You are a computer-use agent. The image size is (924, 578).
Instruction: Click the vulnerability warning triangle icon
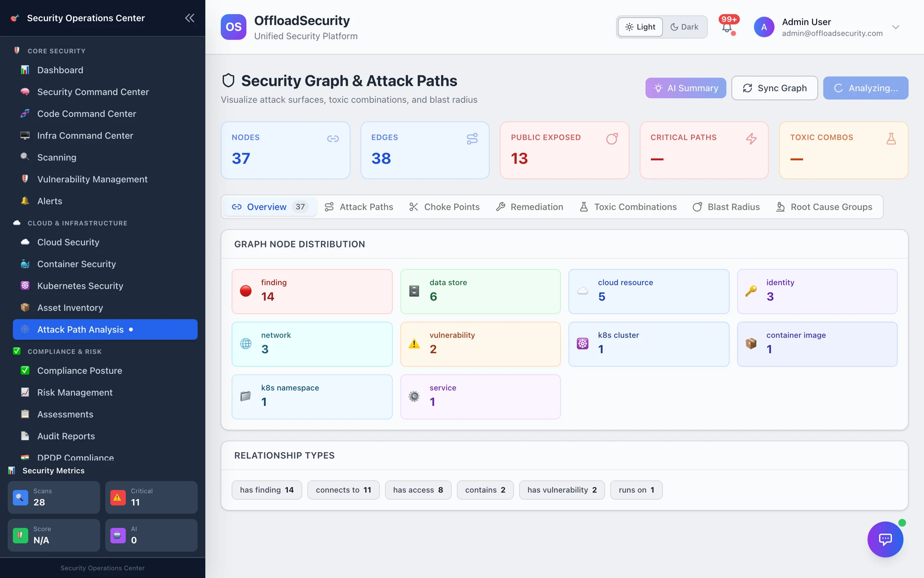coord(414,344)
